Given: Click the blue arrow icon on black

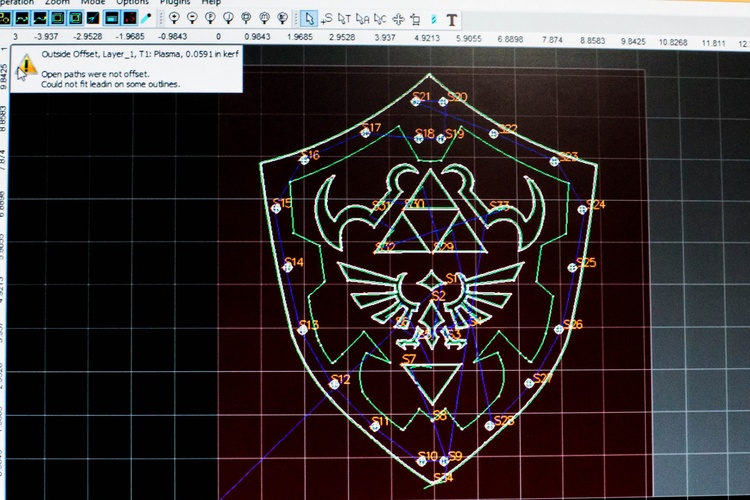Looking at the screenshot, I should click(93, 19).
